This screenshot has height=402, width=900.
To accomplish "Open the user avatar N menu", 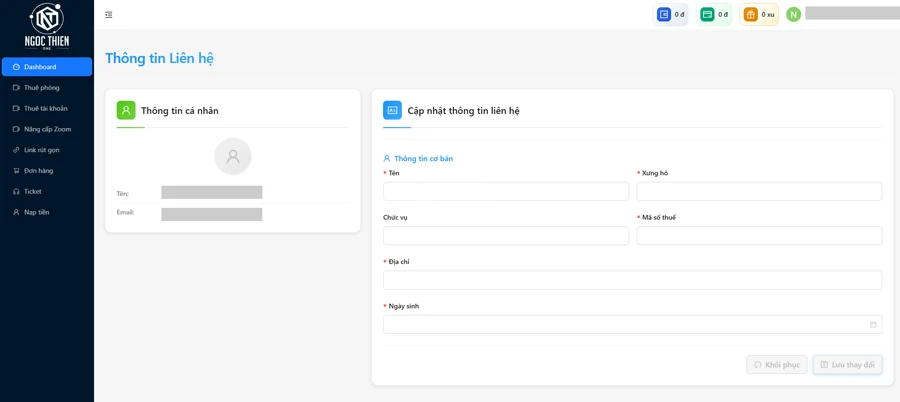I will coord(793,15).
